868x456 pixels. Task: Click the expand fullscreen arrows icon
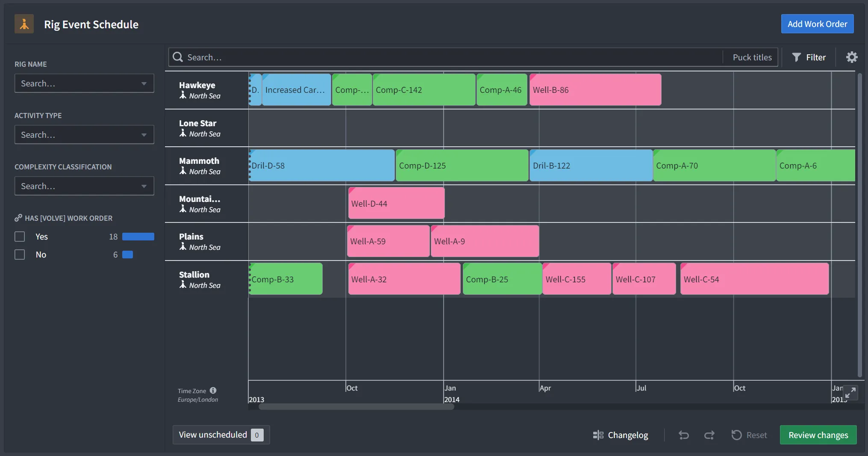tap(850, 392)
